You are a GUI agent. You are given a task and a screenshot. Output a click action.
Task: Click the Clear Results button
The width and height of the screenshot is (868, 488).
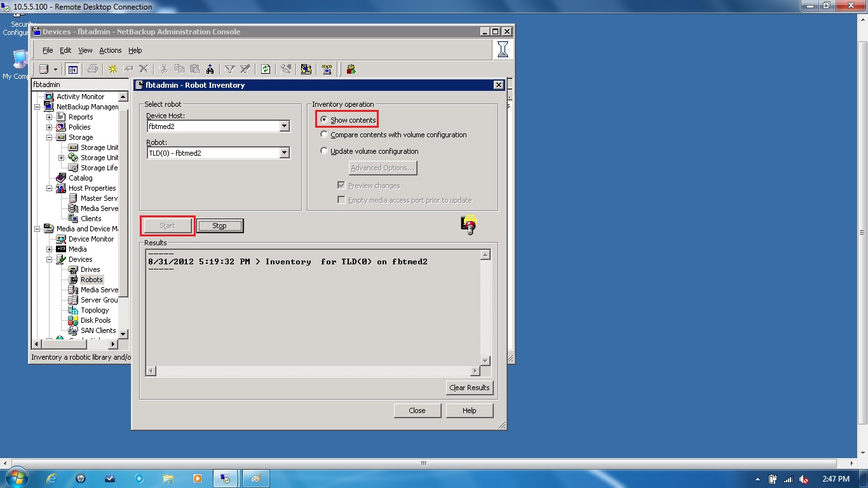pos(470,388)
